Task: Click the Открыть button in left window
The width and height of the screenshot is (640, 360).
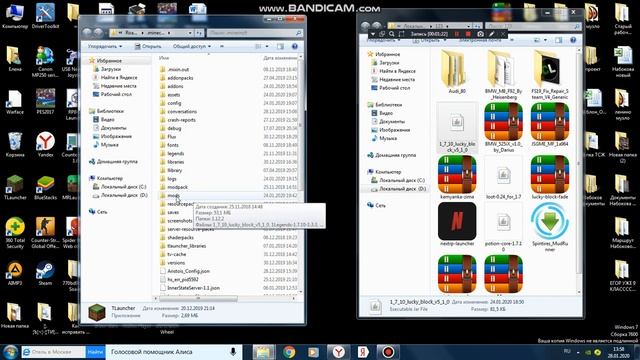Action: [x=148, y=47]
